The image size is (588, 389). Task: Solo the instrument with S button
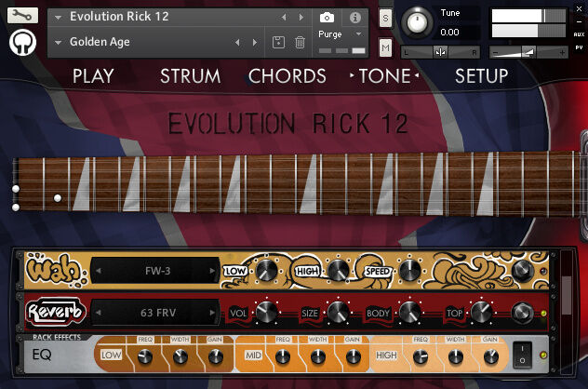click(385, 18)
